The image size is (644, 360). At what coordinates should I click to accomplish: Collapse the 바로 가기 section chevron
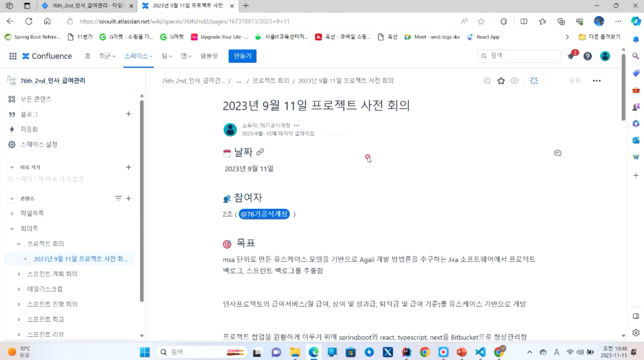tap(12, 167)
